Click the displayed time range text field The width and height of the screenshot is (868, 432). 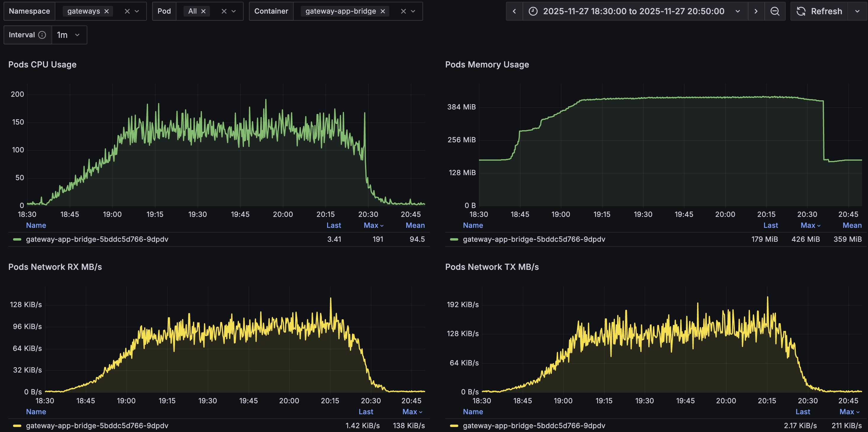634,11
